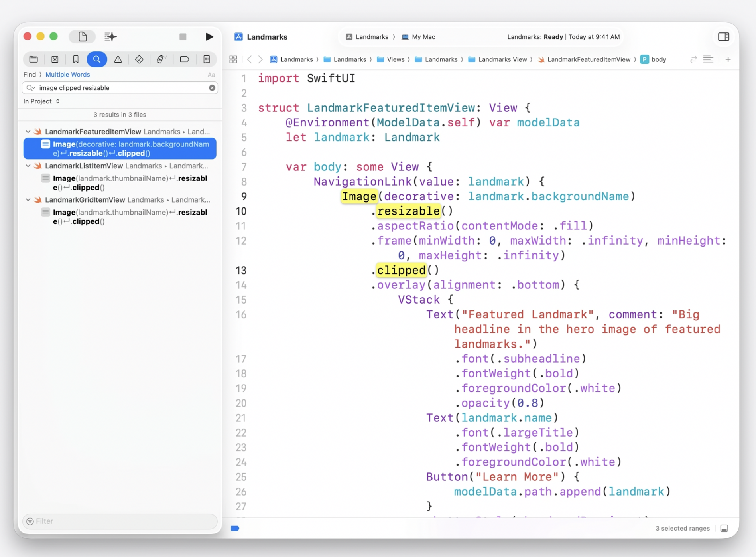Click the editor refresh arrows icon
The width and height of the screenshot is (756, 557).
pos(693,59)
